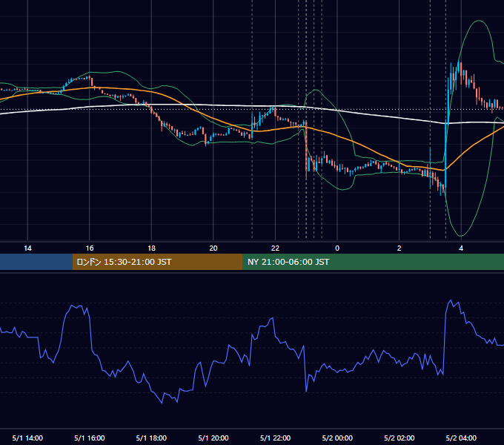504x445 pixels.
Task: Click the "5/2 04:00" indicator time label
Action: (461, 438)
